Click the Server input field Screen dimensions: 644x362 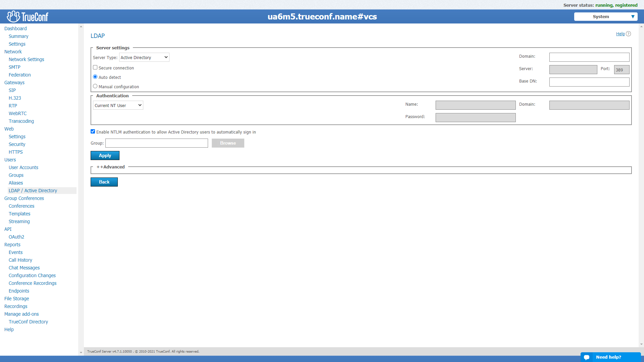pyautogui.click(x=573, y=70)
